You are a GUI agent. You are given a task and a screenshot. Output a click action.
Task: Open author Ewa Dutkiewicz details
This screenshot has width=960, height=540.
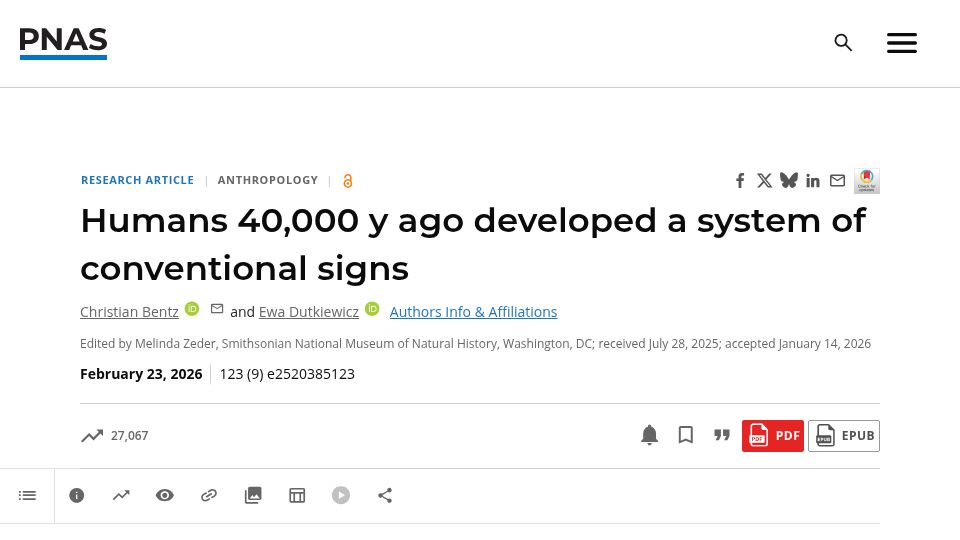(309, 312)
